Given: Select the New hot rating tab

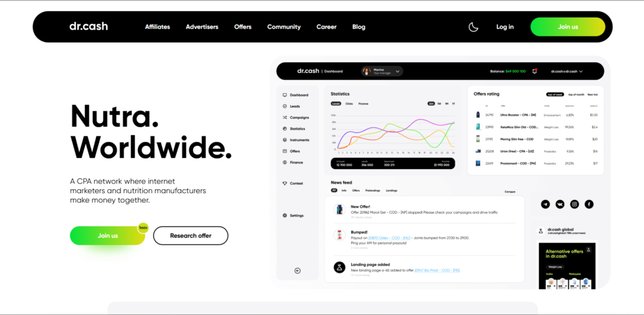Looking at the screenshot, I should (x=592, y=94).
